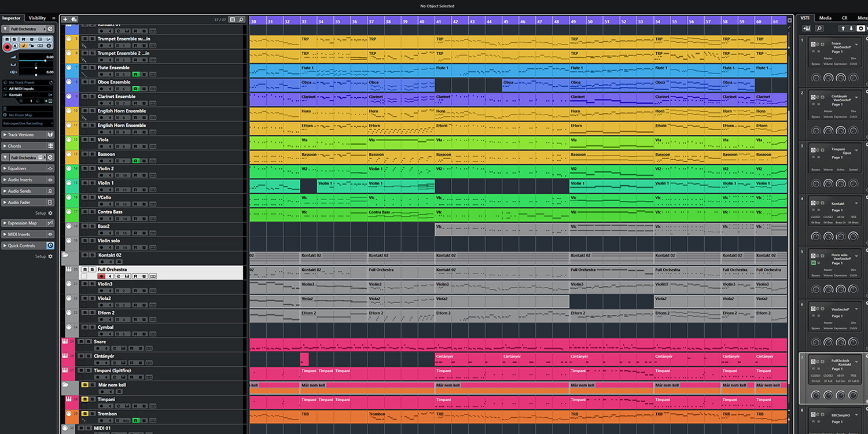Image resolution: width=868 pixels, height=434 pixels.
Task: Solo the Viola track
Action: [91, 139]
